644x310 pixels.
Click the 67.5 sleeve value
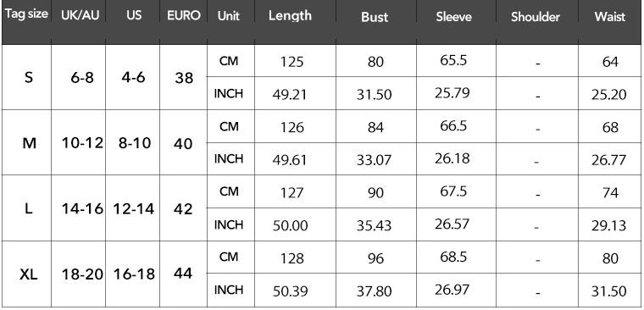tap(451, 191)
